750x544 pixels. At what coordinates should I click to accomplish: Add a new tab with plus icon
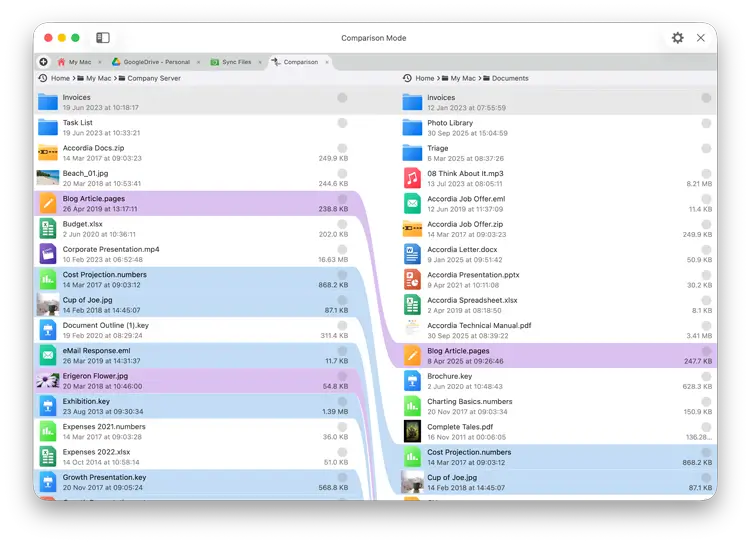(44, 62)
